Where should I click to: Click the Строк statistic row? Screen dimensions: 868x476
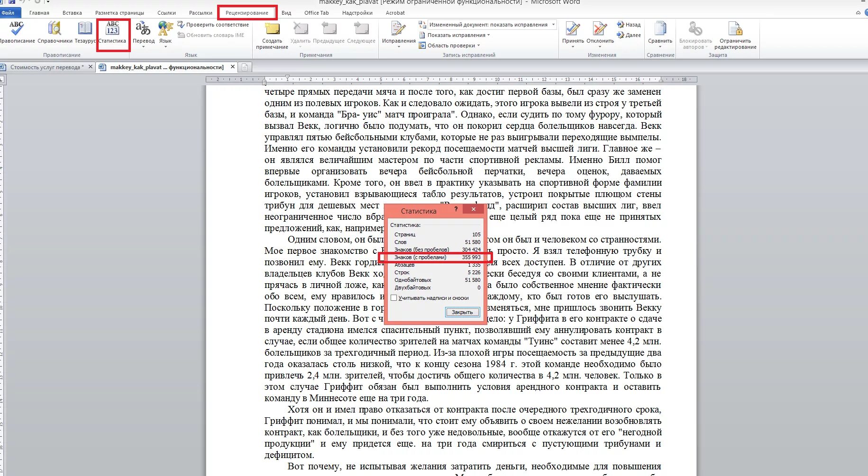[437, 272]
